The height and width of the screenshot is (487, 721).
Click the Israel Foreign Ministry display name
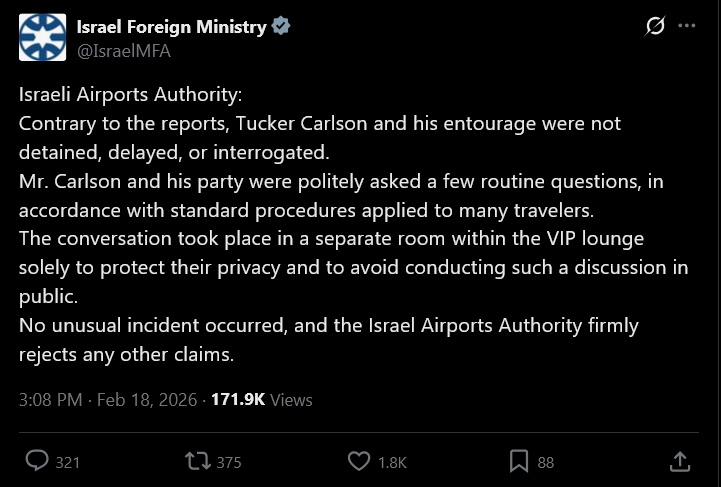click(172, 27)
